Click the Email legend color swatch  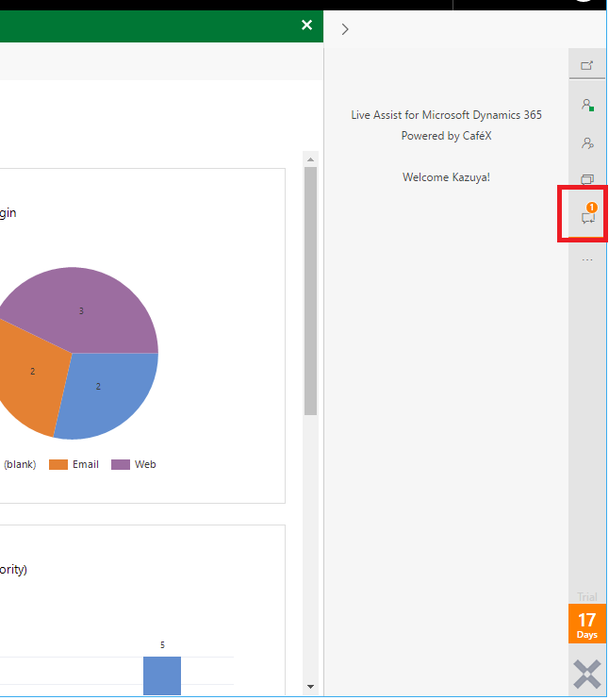coord(58,465)
